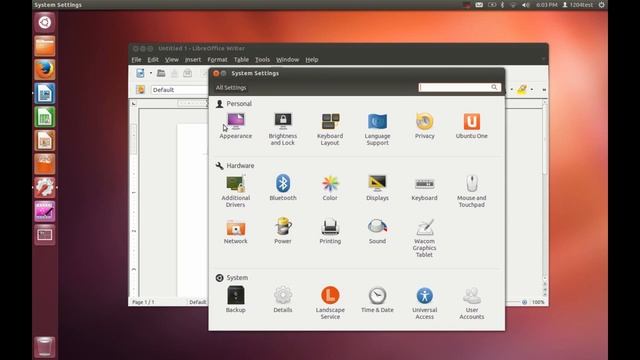Click the Open folder icon in Writer toolbar
Viewport: 640px width, 360px height.
pyautogui.click(x=161, y=73)
